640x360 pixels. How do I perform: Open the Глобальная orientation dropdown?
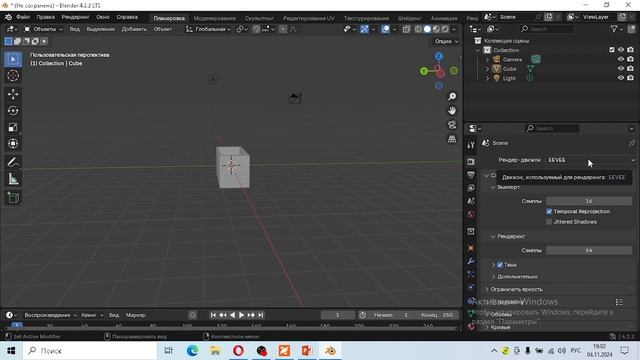pos(208,29)
